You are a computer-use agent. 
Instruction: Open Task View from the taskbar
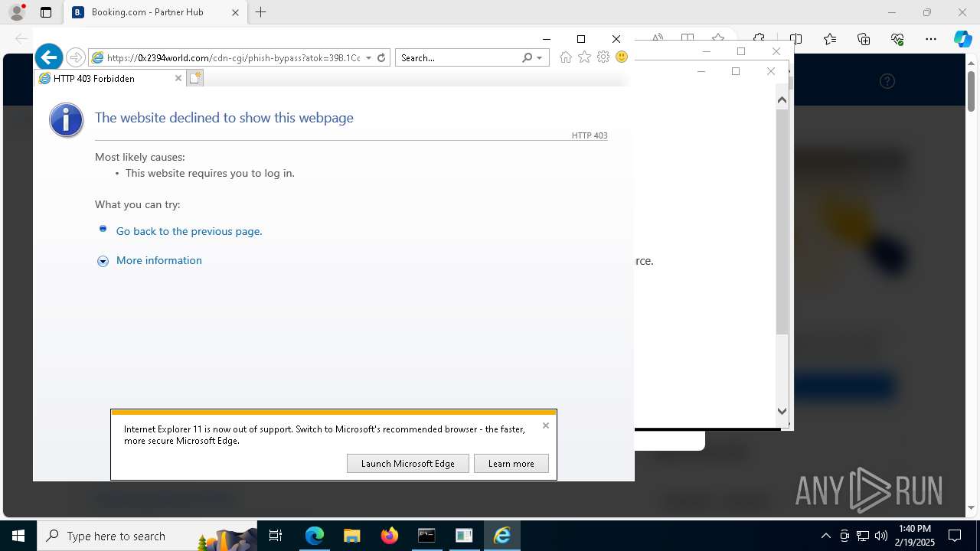coord(276,536)
